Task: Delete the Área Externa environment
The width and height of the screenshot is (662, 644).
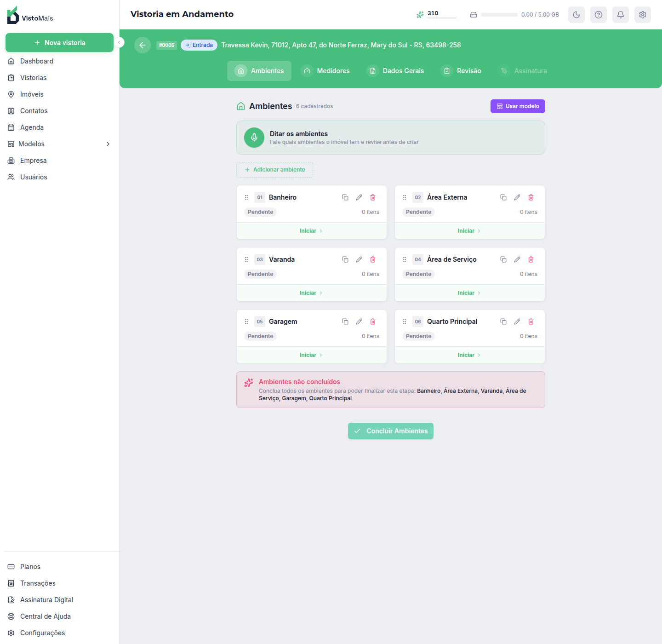Action: 531,197
